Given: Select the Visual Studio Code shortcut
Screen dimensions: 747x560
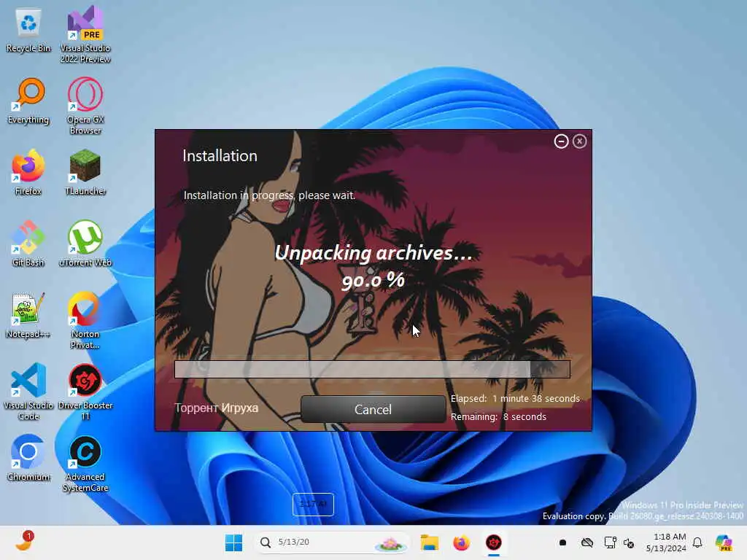Looking at the screenshot, I should click(x=28, y=392).
